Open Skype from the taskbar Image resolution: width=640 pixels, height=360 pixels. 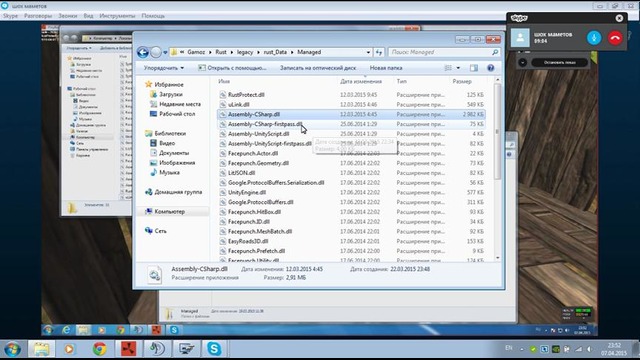213,349
